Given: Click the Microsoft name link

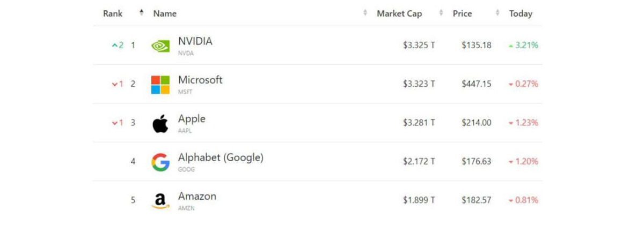Looking at the screenshot, I should [x=200, y=80].
